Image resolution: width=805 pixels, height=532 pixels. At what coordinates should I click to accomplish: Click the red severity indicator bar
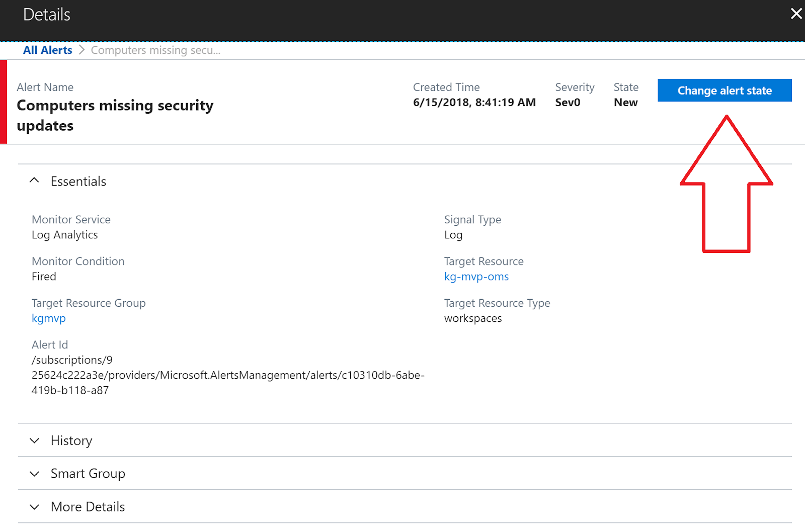click(x=4, y=101)
